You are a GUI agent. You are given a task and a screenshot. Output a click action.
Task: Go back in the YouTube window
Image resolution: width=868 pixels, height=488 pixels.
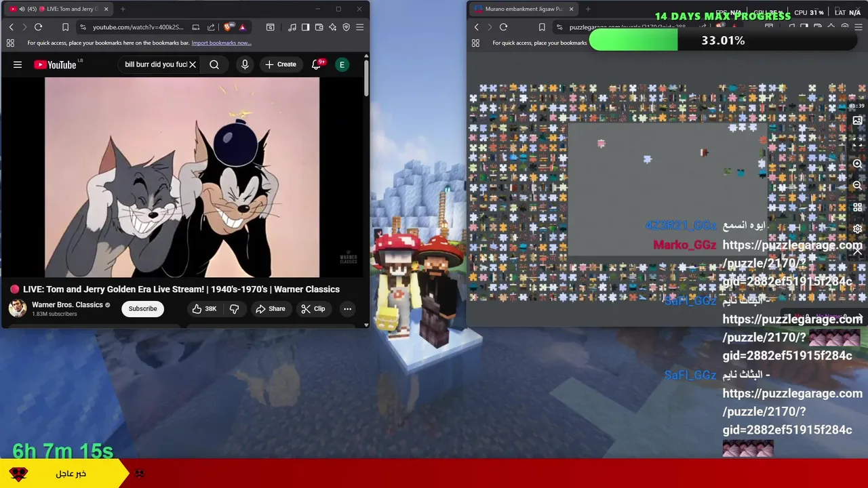11,27
